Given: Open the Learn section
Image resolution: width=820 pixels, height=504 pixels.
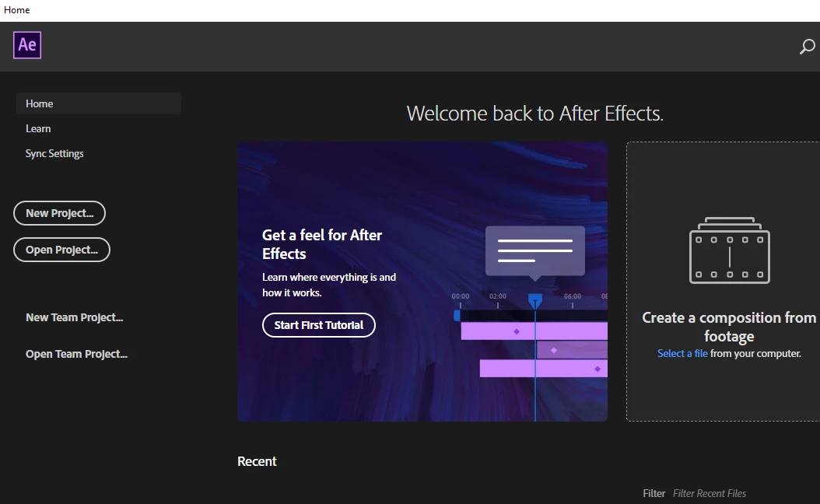Looking at the screenshot, I should click(x=38, y=128).
